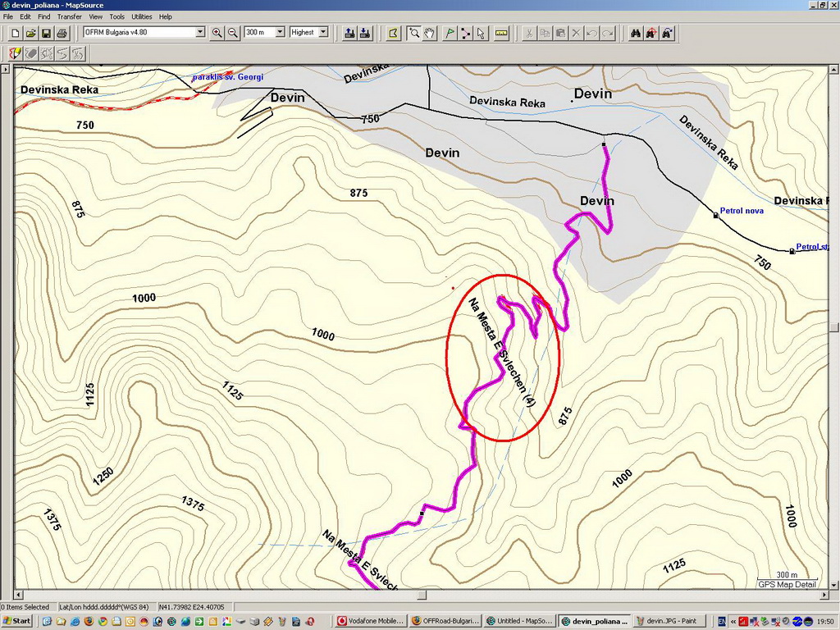The height and width of the screenshot is (630, 840).
Task: Switch to devin.JPG - Paint taskbar button
Action: point(671,621)
